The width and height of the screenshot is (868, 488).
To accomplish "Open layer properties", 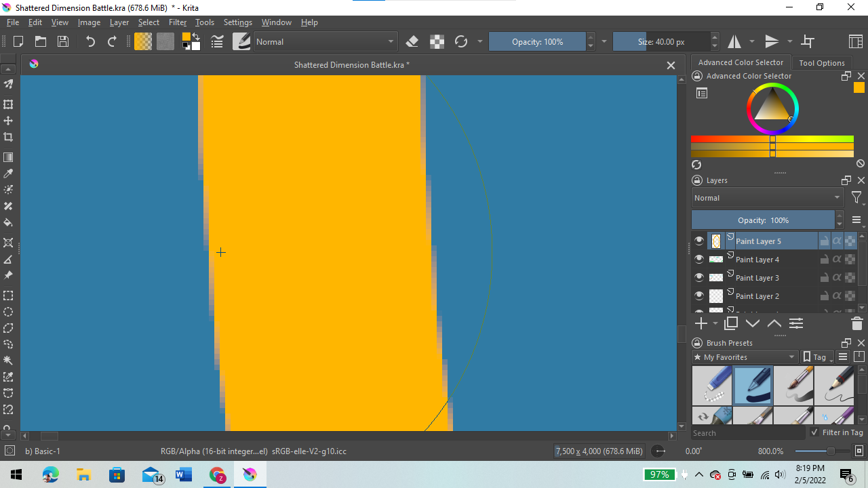I will [x=796, y=323].
